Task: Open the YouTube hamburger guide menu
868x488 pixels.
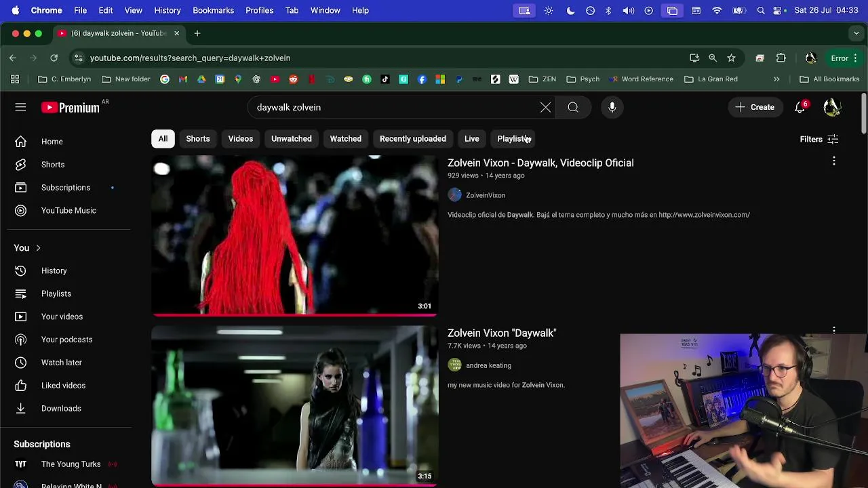Action: 20,107
